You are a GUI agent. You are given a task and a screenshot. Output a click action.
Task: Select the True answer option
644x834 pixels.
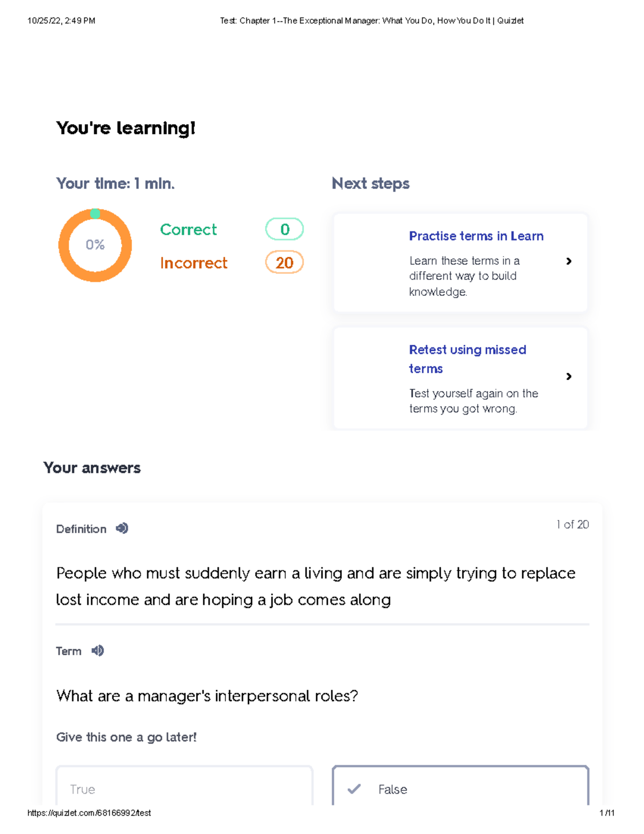pyautogui.click(x=184, y=788)
